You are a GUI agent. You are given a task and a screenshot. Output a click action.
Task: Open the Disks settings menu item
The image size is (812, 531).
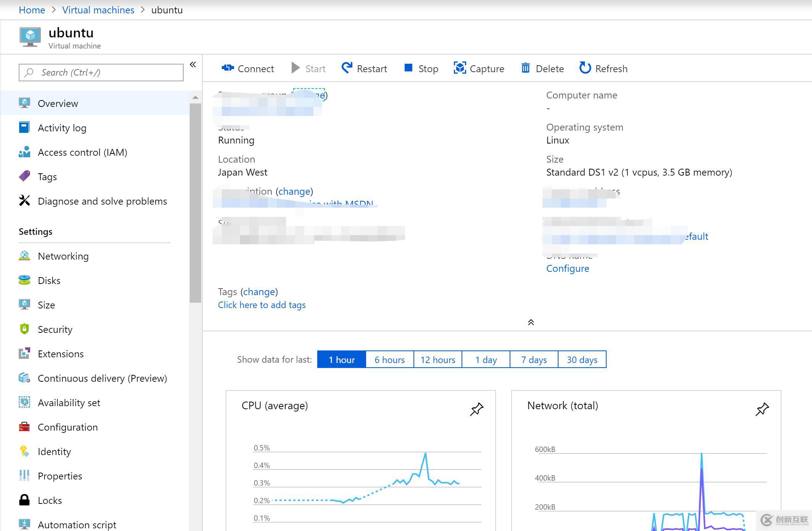tap(49, 280)
